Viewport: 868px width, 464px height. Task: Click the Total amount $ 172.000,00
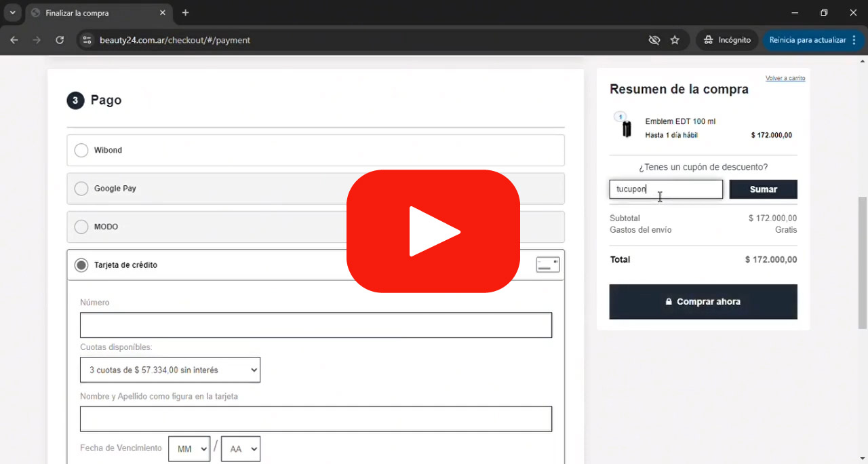pos(771,260)
